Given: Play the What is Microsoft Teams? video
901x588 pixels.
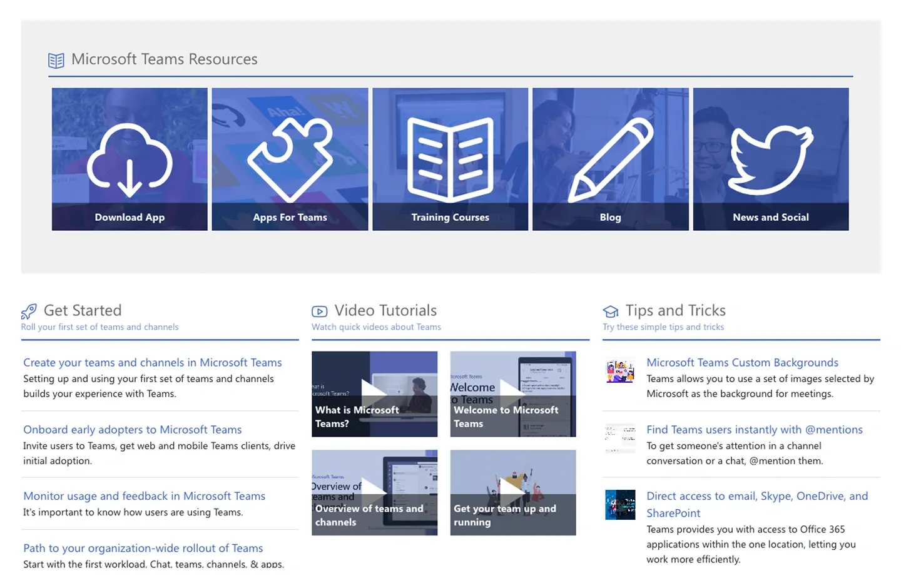Looking at the screenshot, I should coord(375,394).
